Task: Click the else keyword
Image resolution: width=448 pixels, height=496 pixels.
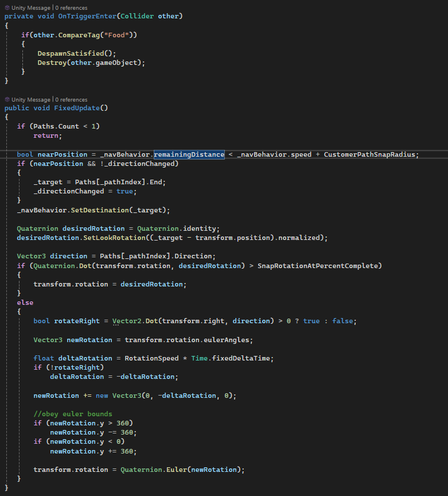Action: coord(25,303)
